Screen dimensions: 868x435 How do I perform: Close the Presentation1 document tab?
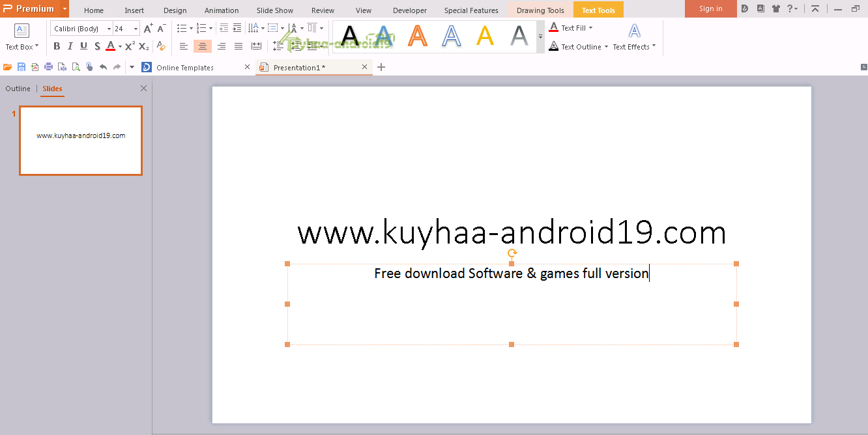tap(364, 67)
